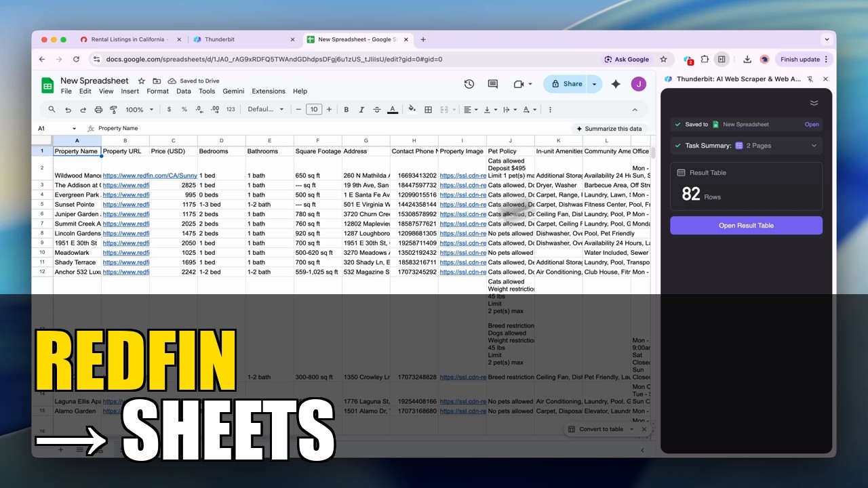
Task: Hide the menus with collapse arrow
Action: pyautogui.click(x=635, y=109)
